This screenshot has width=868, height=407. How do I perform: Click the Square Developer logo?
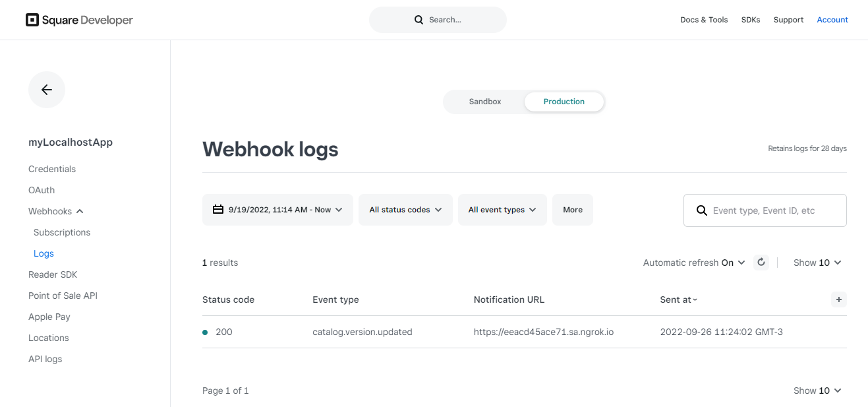78,20
